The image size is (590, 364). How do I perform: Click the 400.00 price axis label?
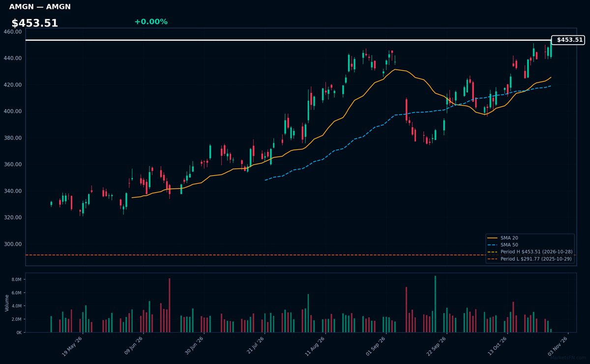point(12,111)
